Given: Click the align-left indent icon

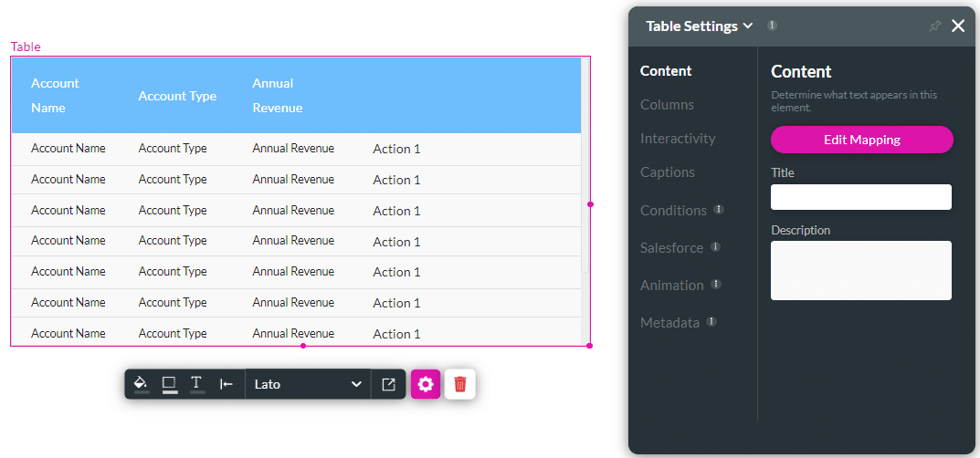Looking at the screenshot, I should 227,384.
